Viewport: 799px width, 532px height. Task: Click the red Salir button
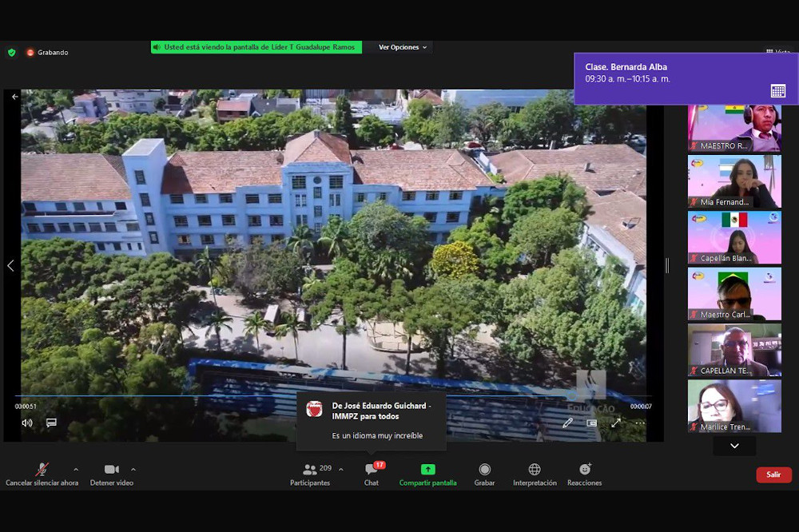coord(773,474)
